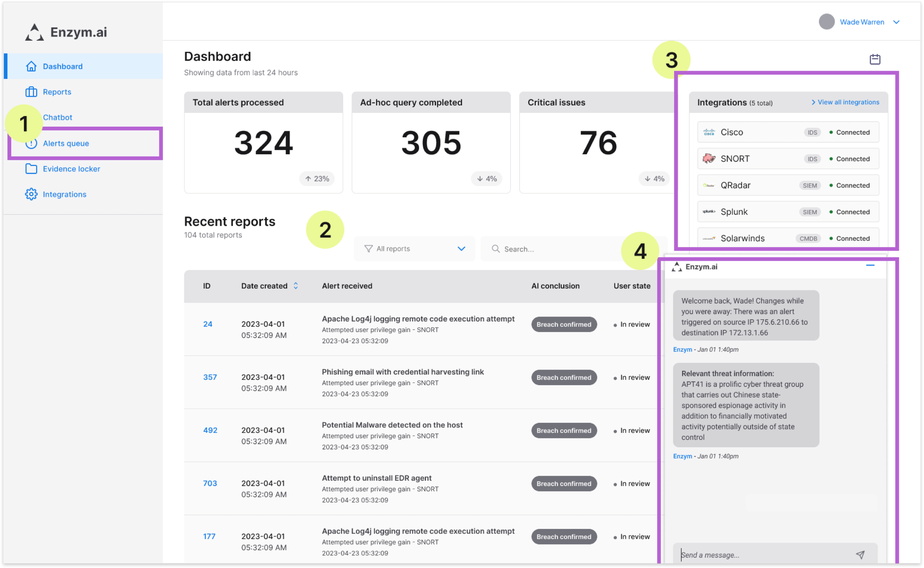Image resolution: width=924 pixels, height=568 pixels.
Task: Open Alerts queue in the sidebar
Action: click(66, 143)
